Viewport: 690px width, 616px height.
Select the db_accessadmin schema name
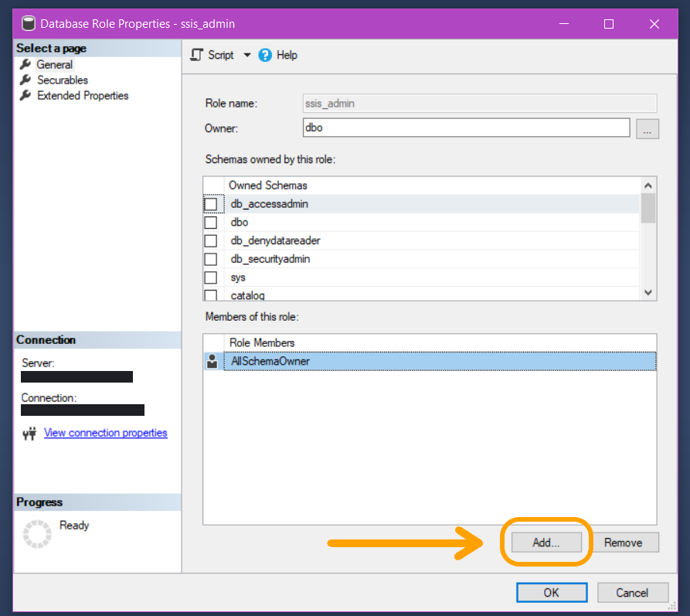pos(270,204)
